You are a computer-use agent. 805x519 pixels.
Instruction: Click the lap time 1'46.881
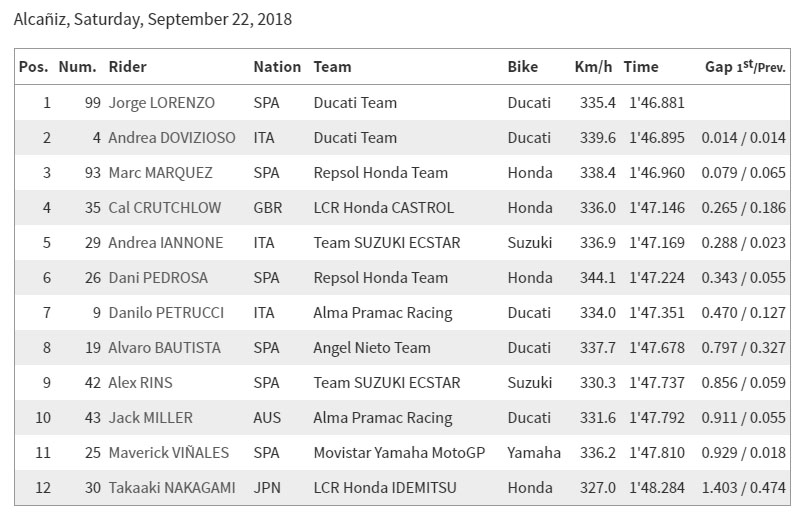tap(657, 103)
